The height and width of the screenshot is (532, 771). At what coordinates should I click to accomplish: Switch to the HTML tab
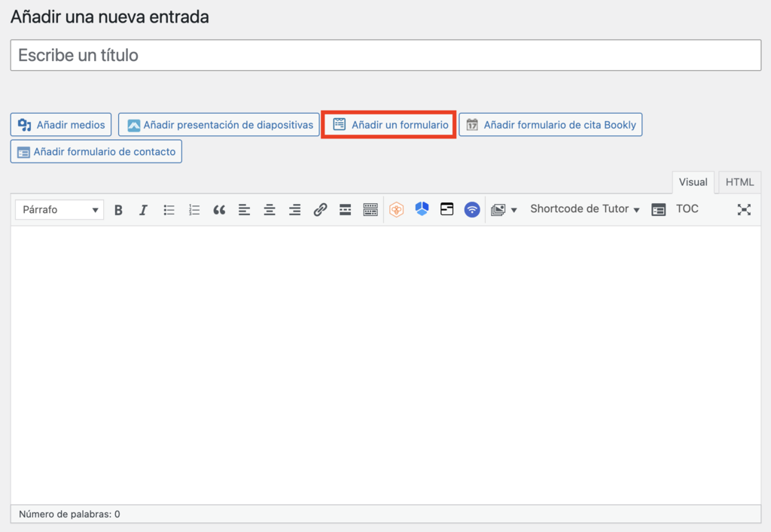point(739,182)
